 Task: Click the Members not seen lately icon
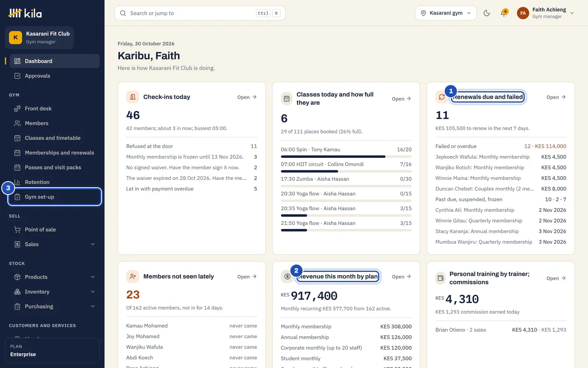(x=133, y=276)
